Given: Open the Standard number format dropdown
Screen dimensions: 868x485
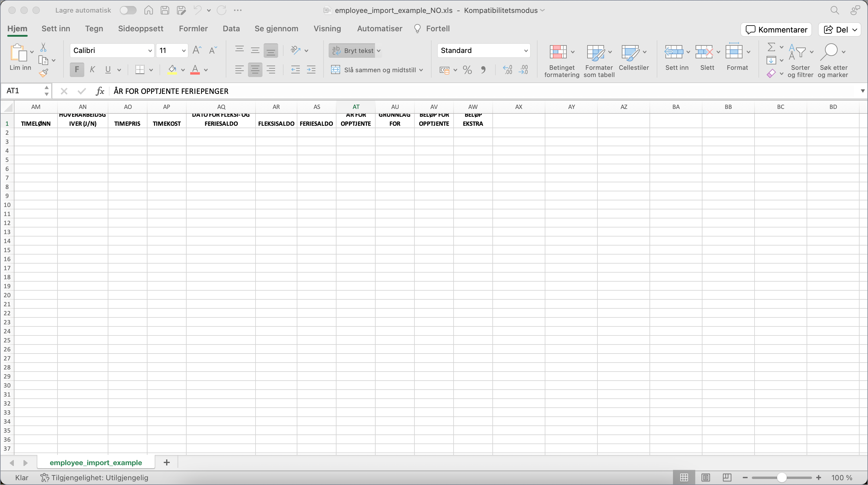Looking at the screenshot, I should point(526,51).
